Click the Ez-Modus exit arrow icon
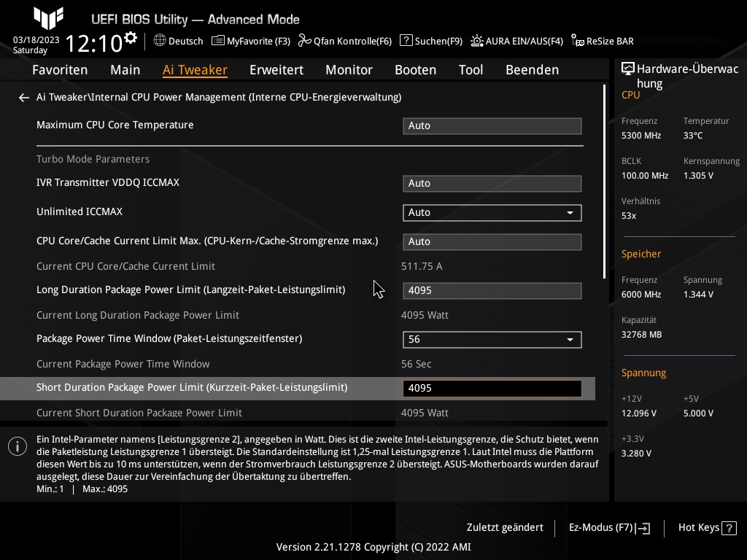Screen dimensions: 747x560 [x=643, y=528]
